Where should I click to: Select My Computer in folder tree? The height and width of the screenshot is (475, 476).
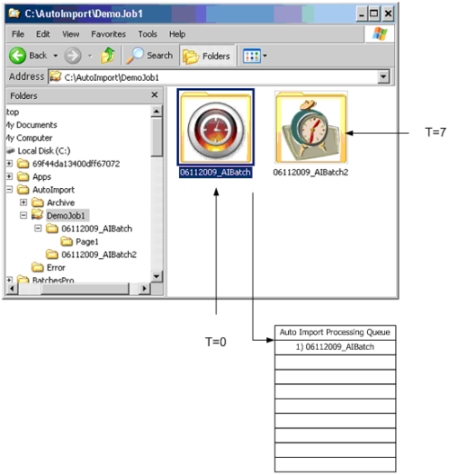point(29,138)
